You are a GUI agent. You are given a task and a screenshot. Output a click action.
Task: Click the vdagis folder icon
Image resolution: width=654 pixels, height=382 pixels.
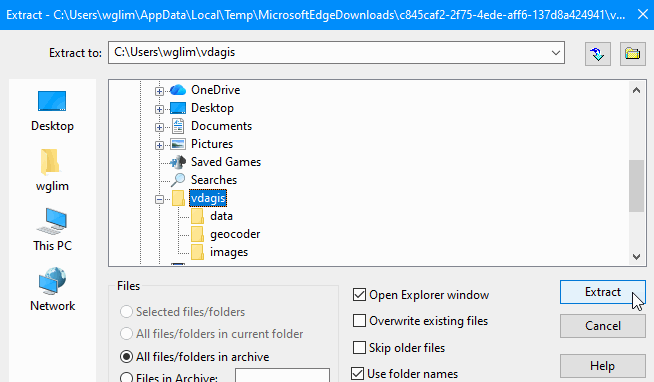(178, 198)
